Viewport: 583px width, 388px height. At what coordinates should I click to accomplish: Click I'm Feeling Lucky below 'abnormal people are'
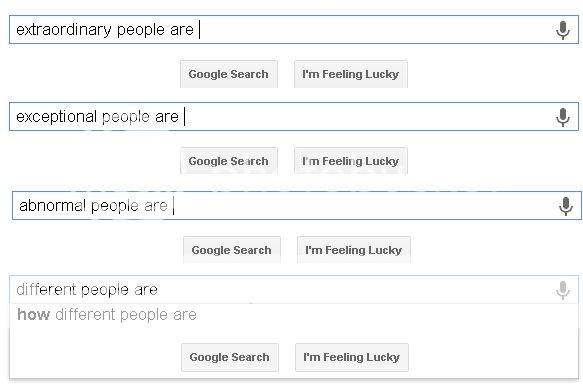(x=354, y=250)
